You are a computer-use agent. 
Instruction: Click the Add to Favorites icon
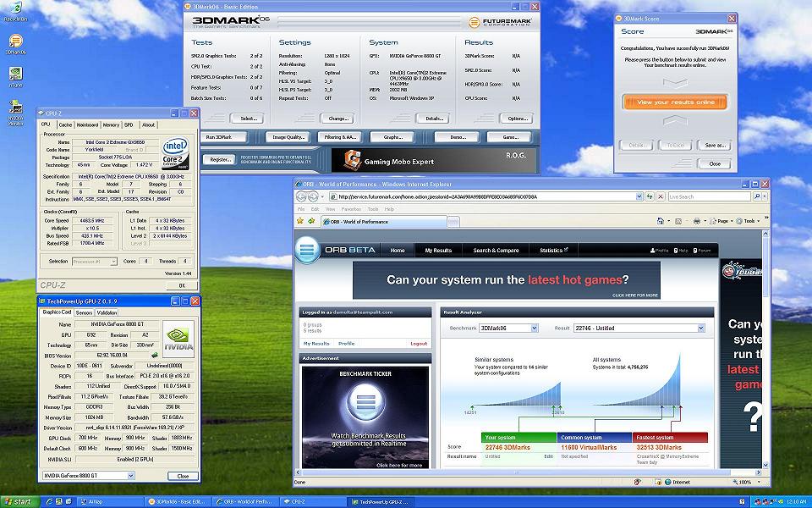point(311,221)
